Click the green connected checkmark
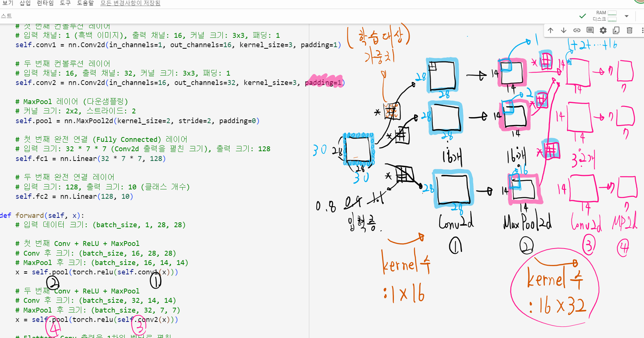 [583, 16]
